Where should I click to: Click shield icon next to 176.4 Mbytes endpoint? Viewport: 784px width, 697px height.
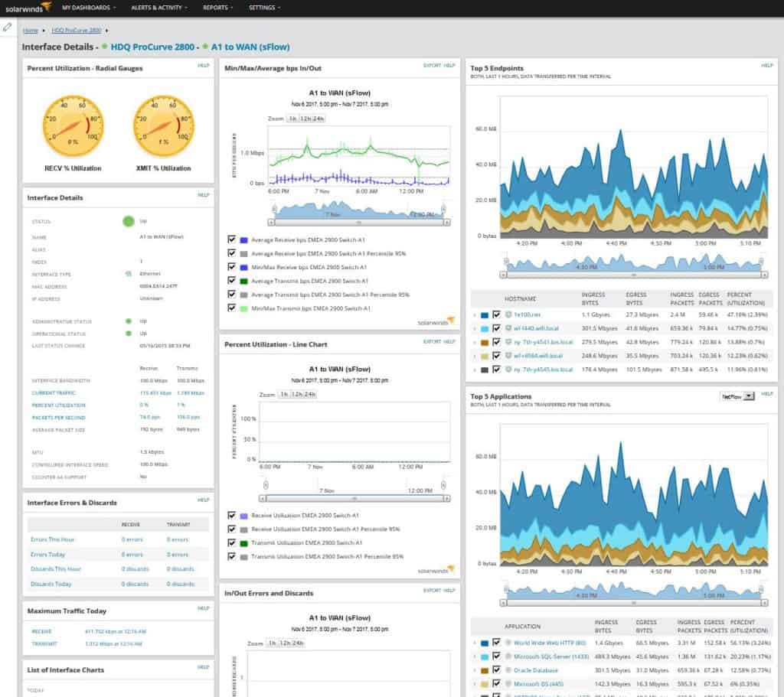[508, 370]
